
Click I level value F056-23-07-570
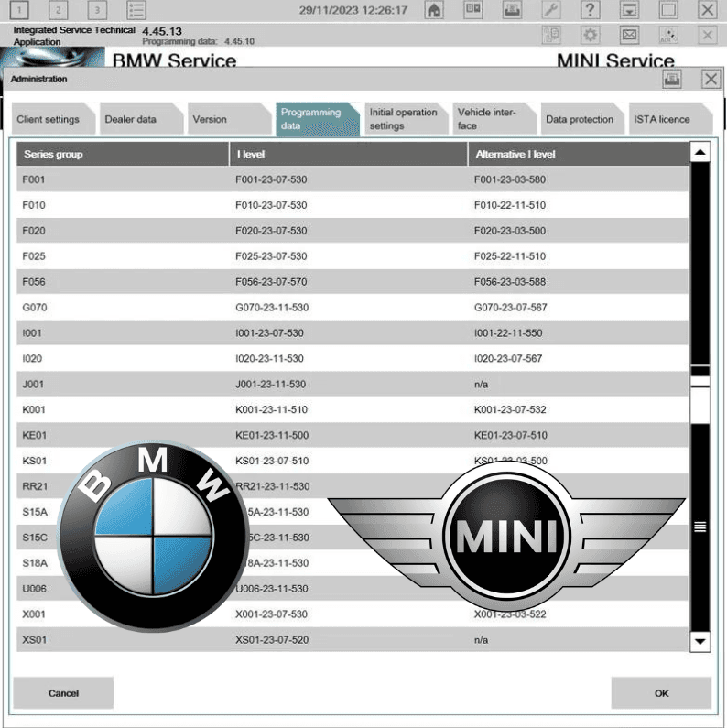271,282
